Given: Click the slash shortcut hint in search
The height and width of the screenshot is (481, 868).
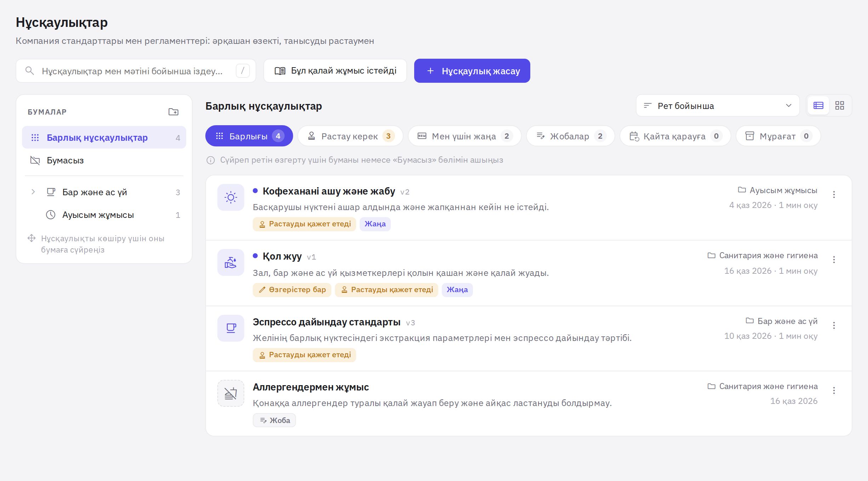Looking at the screenshot, I should tap(242, 71).
